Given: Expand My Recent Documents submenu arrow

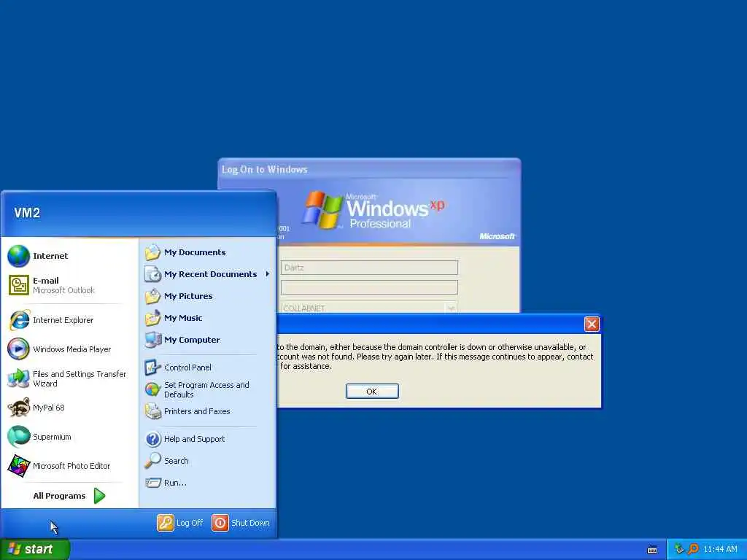Looking at the screenshot, I should (268, 274).
